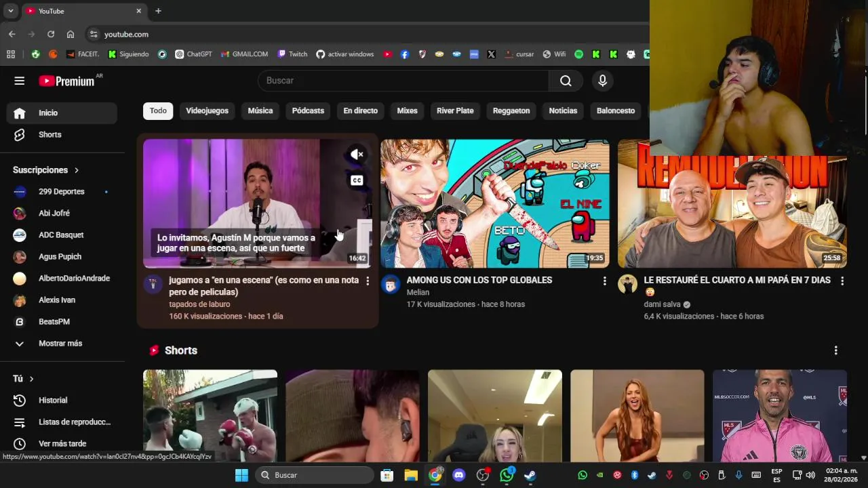Viewport: 868px width, 488px height.
Task: Open new browser tab with plus
Action: 158,11
